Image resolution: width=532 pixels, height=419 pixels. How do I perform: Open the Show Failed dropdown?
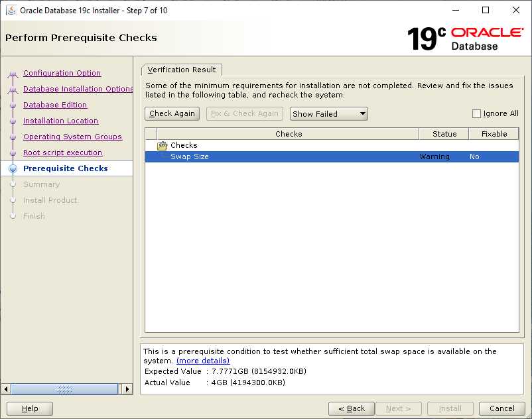329,113
